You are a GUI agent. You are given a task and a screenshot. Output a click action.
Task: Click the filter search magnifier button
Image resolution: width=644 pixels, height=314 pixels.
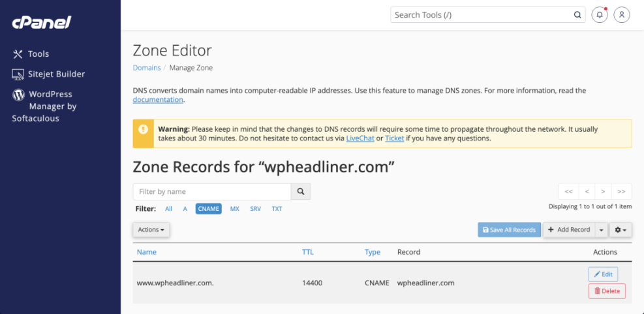301,191
